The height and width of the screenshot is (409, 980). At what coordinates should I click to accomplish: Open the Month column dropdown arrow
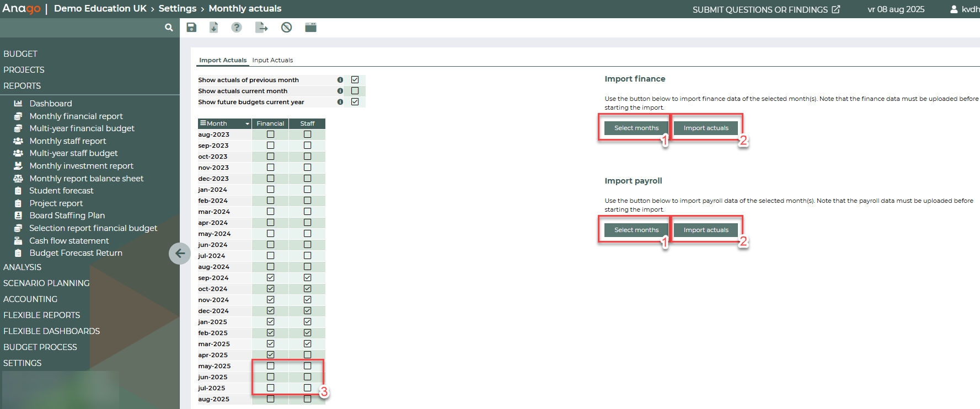248,124
